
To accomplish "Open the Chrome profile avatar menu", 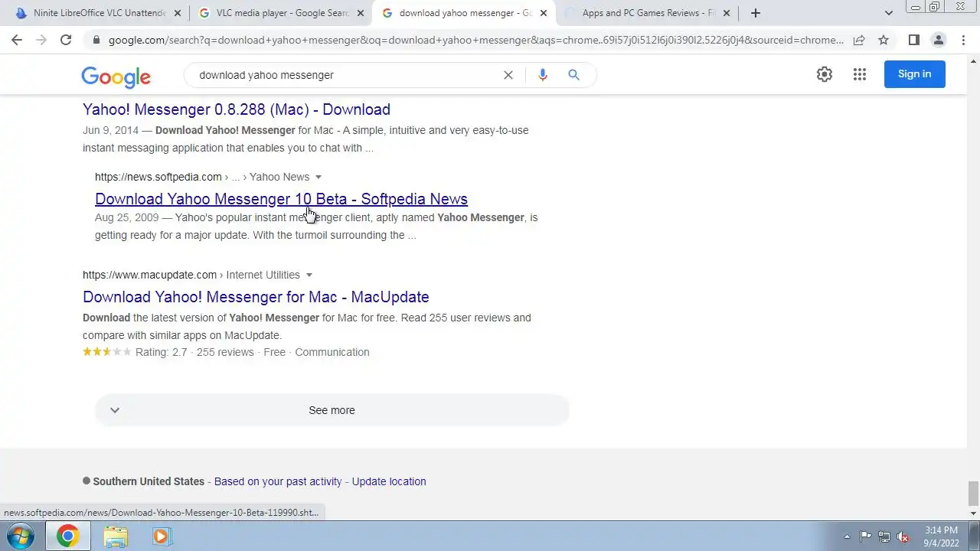I will [x=939, y=40].
